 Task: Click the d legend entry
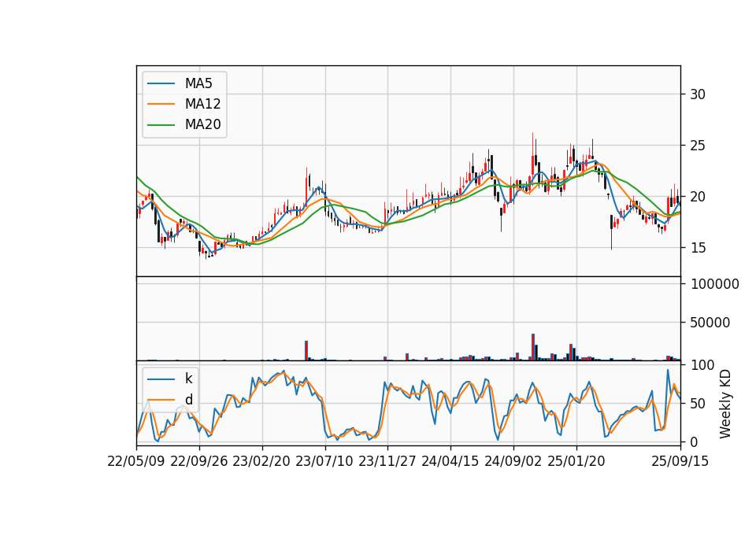(x=188, y=400)
